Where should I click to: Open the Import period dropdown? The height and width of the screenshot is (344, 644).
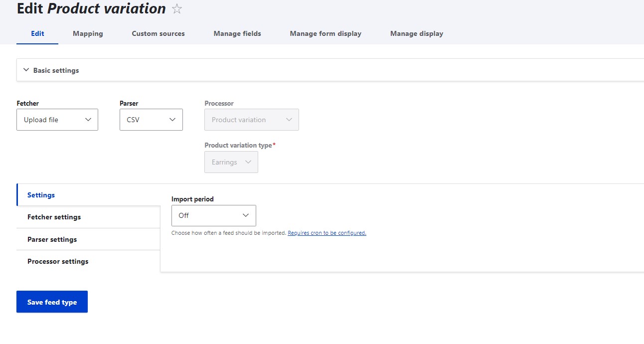213,215
